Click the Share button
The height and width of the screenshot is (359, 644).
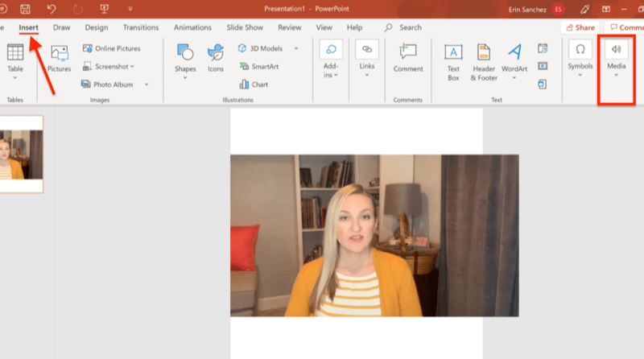580,27
